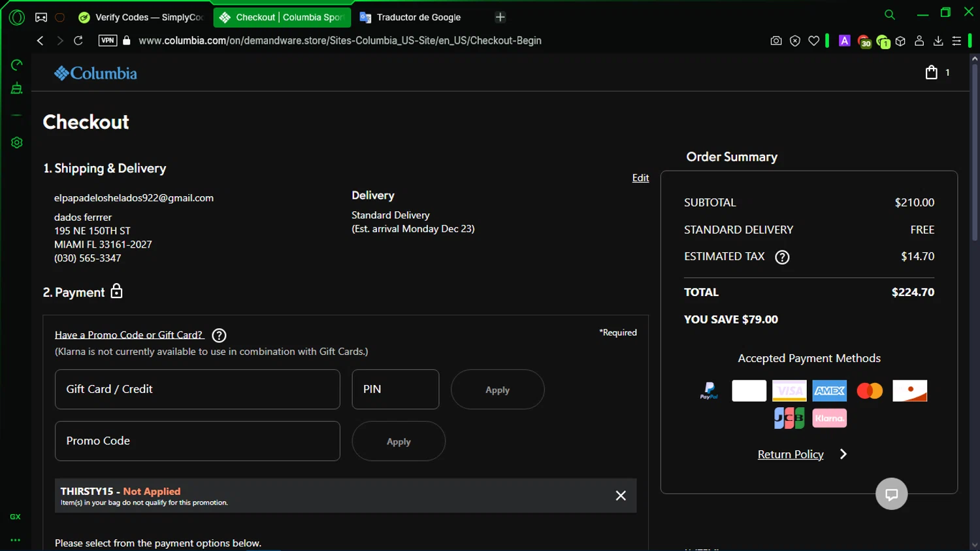Open the extensions cube icon

pos(900,41)
